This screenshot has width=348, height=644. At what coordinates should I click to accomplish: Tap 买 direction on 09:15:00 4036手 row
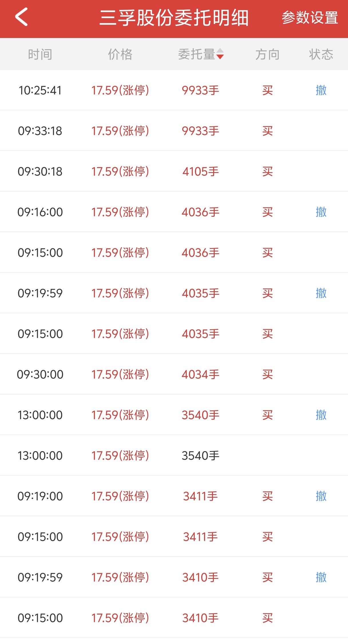pyautogui.click(x=267, y=253)
